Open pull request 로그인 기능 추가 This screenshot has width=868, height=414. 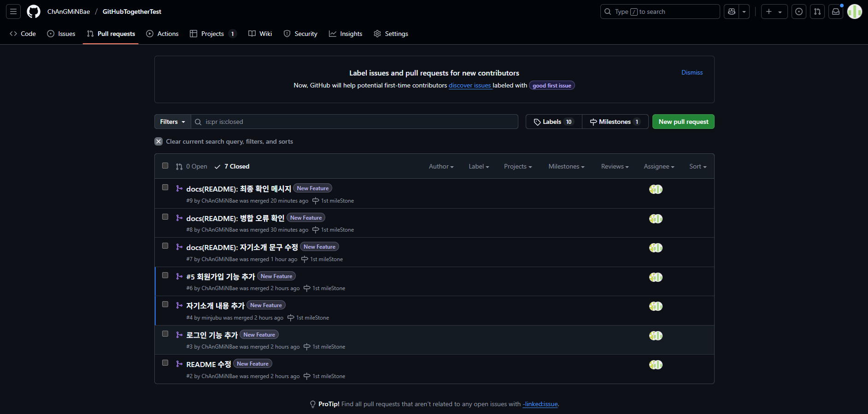click(212, 335)
